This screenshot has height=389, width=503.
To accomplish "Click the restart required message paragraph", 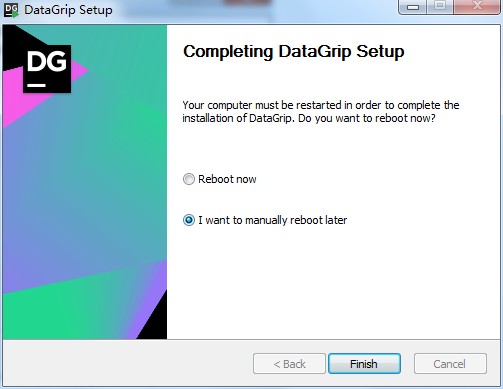I will tap(321, 112).
